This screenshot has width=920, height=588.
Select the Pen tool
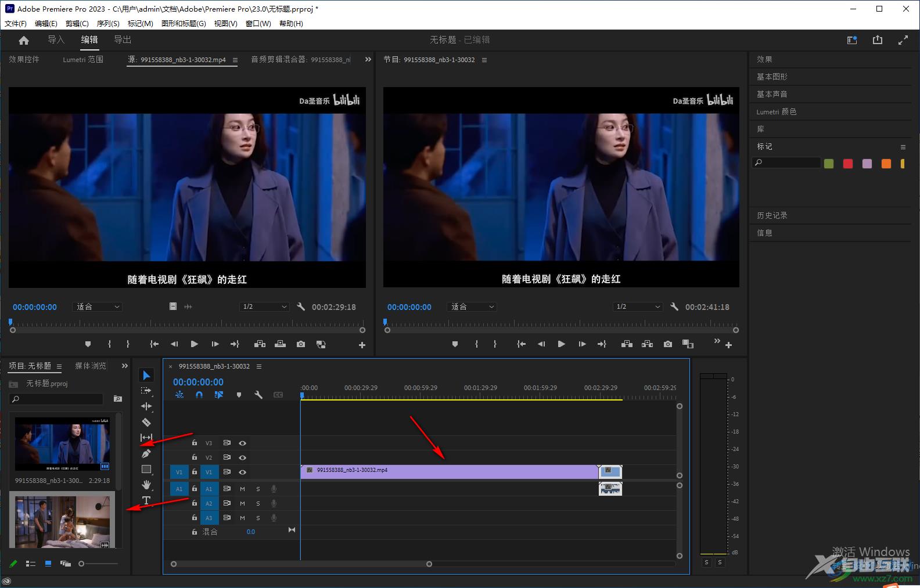coord(146,453)
